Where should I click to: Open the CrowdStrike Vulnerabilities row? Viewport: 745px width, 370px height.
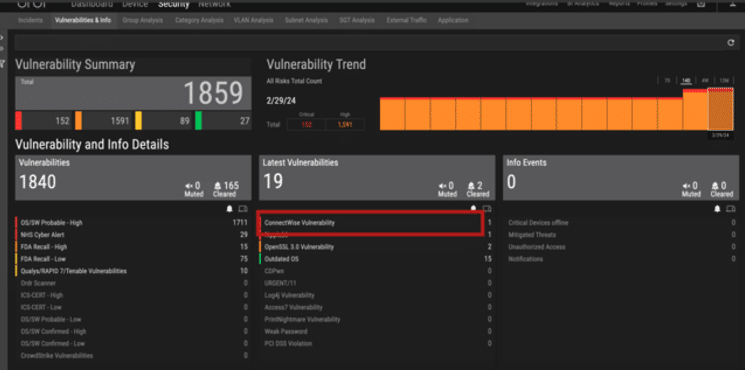[132, 356]
